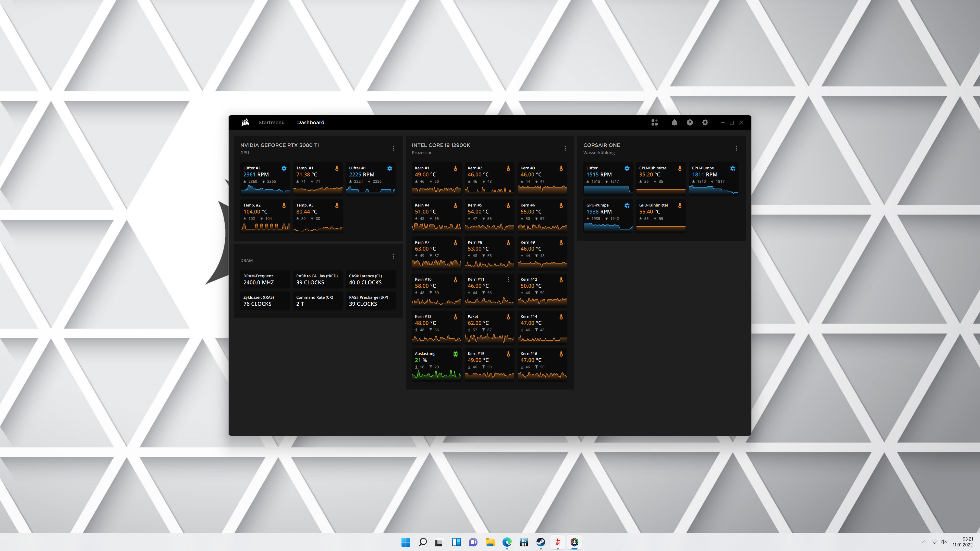Switch to the Startmenü tab

coord(271,122)
